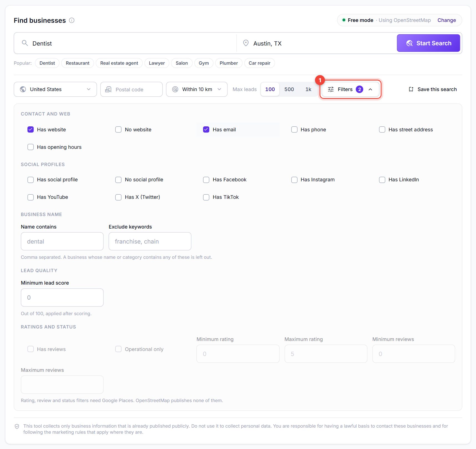This screenshot has width=476, height=449.
Task: Select the Lawyer popular chip
Action: click(157, 63)
